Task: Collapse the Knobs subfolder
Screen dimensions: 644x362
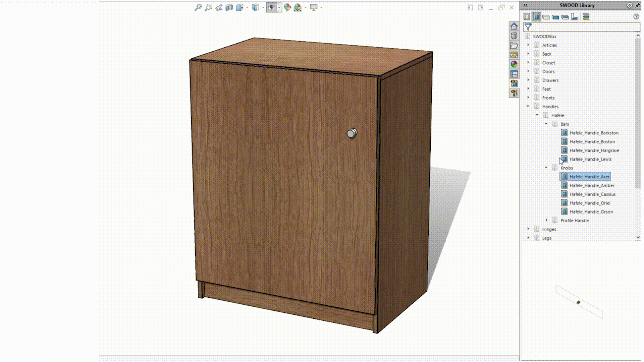Action: click(546, 168)
